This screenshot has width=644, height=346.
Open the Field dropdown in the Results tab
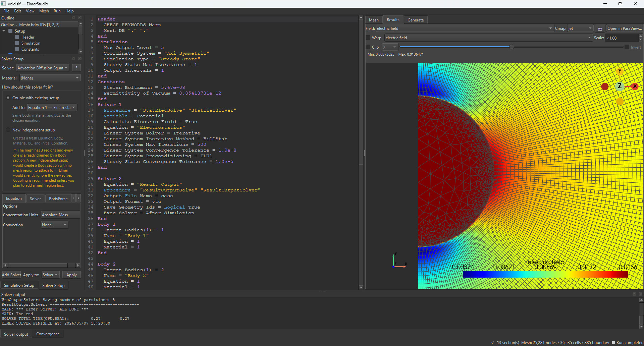465,28
